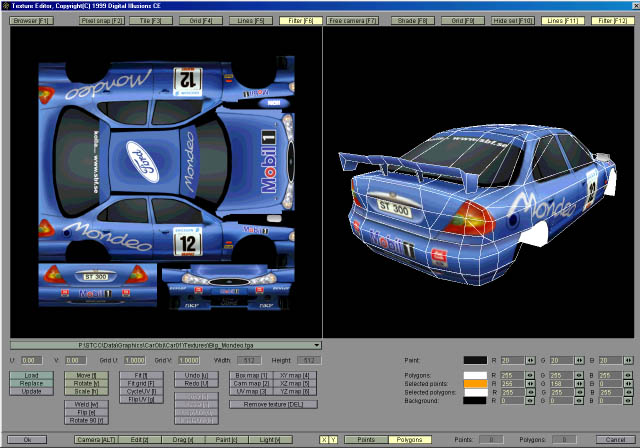The image size is (640, 448).
Task: Select the Move tool button
Action: tap(86, 375)
